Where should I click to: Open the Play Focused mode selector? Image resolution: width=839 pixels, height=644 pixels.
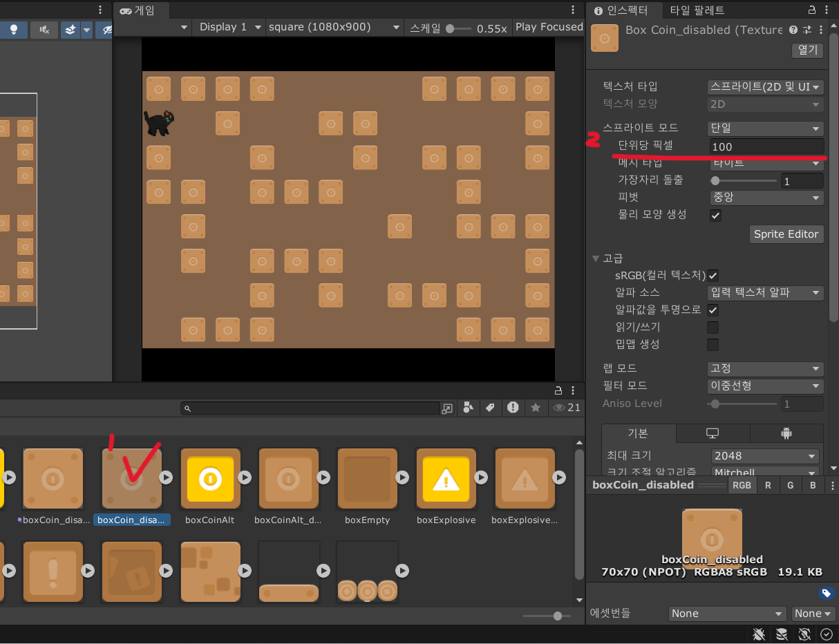(549, 27)
